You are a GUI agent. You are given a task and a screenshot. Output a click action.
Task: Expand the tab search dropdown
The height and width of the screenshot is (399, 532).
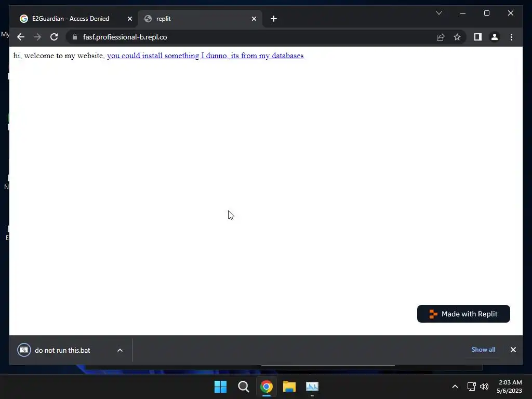tap(438, 13)
